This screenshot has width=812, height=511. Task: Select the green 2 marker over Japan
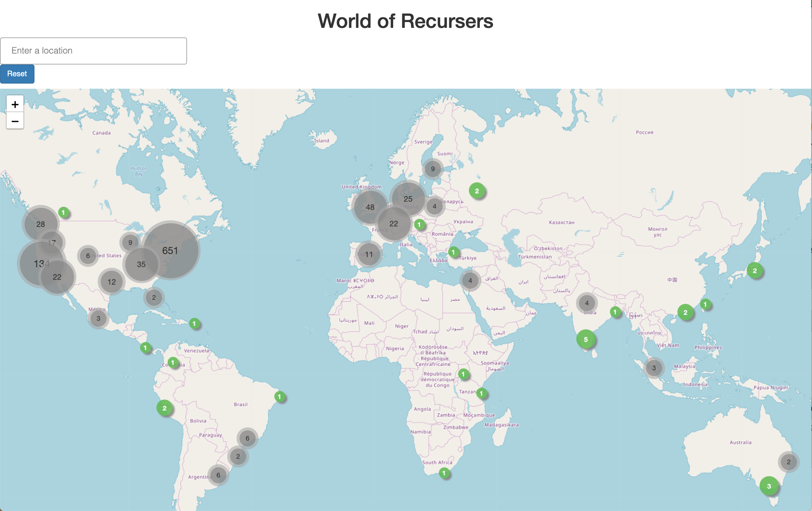[755, 271]
